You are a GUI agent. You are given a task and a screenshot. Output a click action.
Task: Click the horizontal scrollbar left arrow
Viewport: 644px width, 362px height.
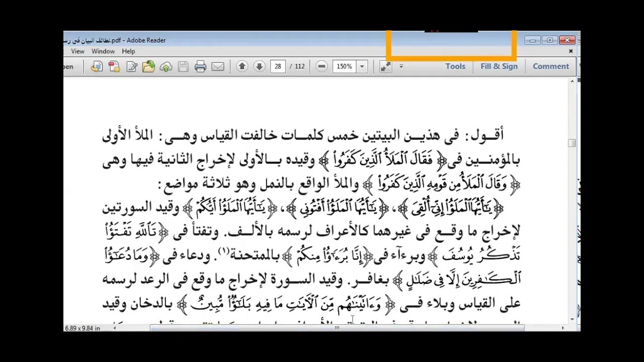pyautogui.click(x=114, y=328)
